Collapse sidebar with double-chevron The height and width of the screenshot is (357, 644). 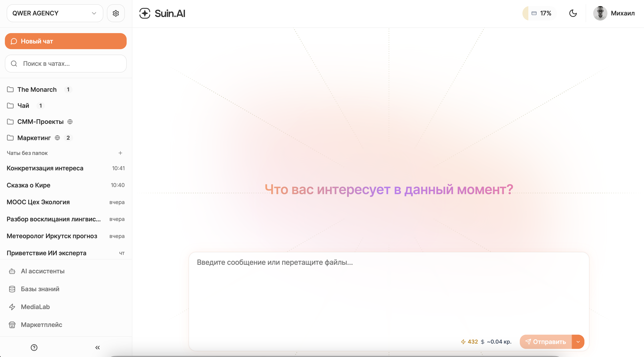[98, 347]
